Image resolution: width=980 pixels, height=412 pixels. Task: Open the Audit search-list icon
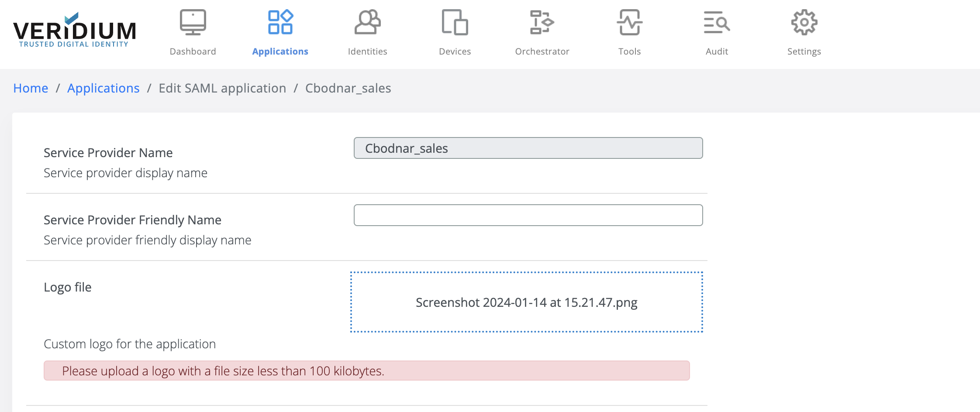click(717, 23)
